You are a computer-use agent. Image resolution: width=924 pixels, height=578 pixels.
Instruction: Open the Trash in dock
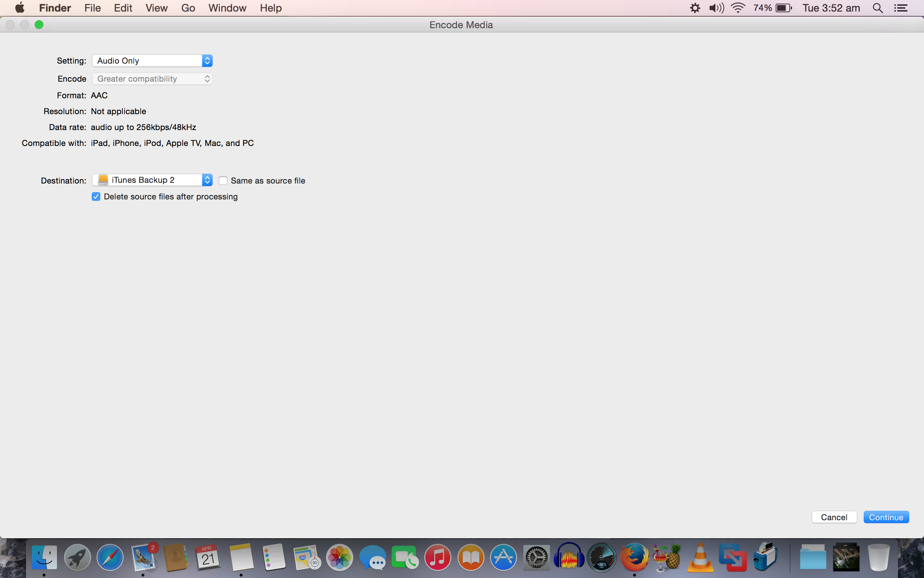click(879, 557)
